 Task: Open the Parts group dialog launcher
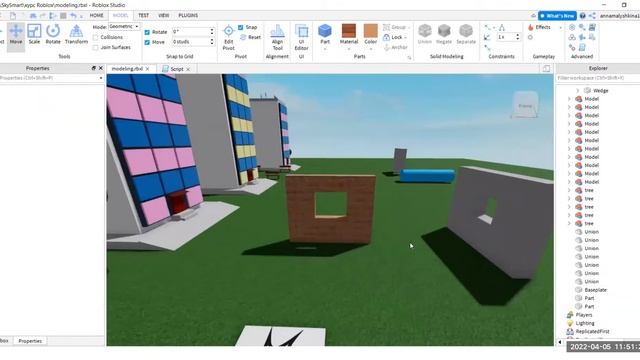pos(409,58)
